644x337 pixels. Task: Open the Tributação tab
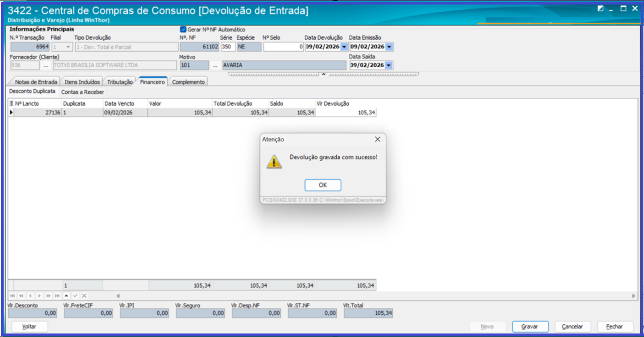coord(120,82)
